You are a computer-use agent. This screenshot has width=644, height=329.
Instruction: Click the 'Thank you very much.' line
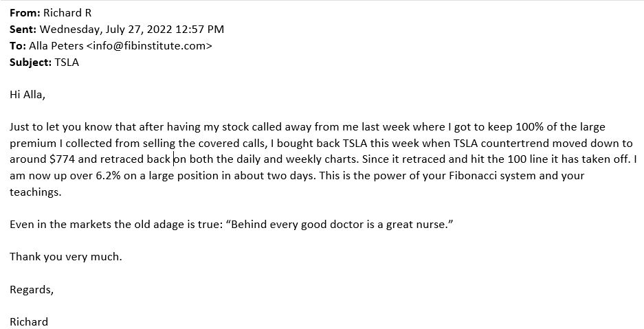coord(66,257)
